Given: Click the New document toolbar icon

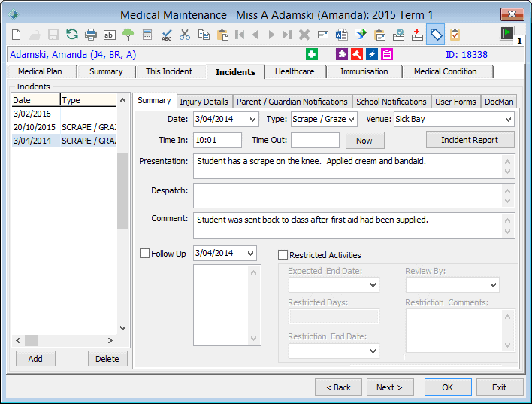Looking at the screenshot, I should click(16, 35).
